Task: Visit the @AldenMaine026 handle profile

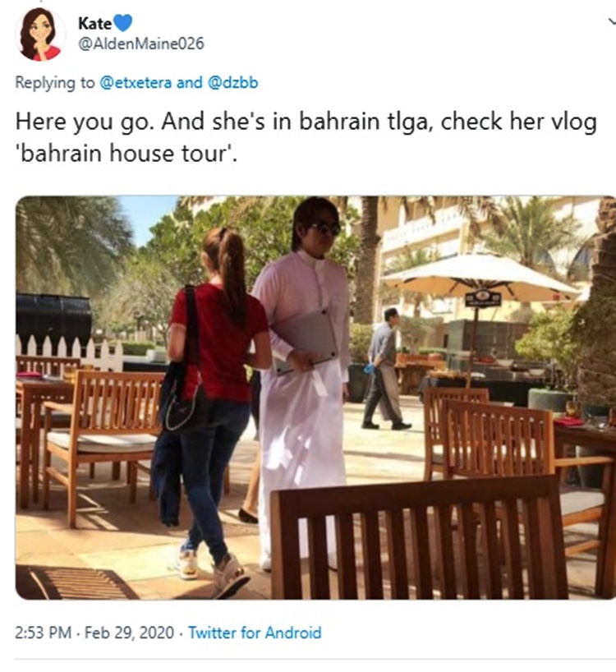Action: click(141, 44)
